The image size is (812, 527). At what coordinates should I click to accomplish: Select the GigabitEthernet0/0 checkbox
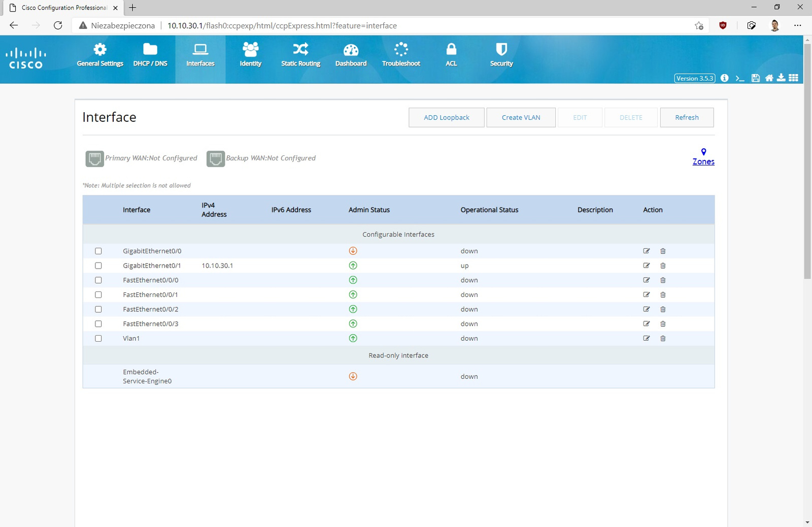(x=98, y=251)
